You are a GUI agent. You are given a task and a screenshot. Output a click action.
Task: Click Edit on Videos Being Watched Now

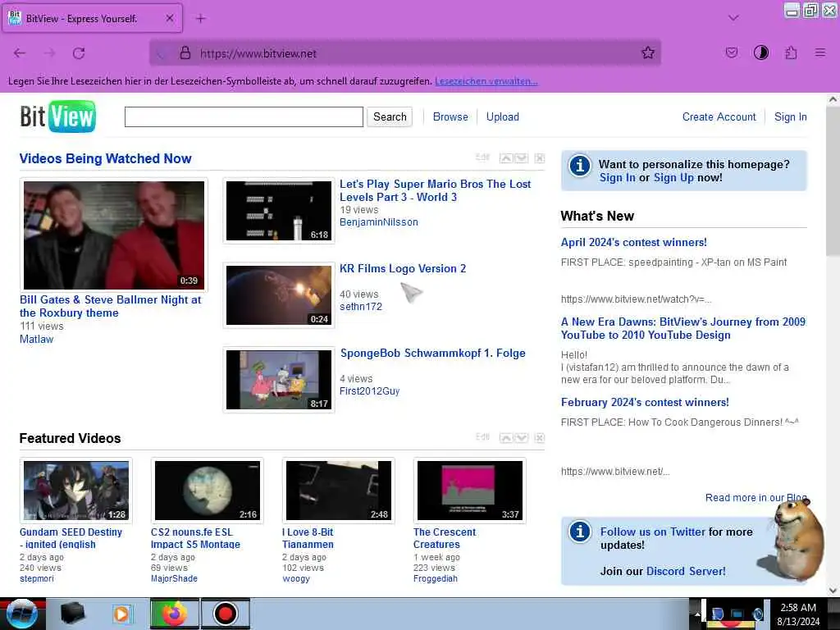point(482,157)
